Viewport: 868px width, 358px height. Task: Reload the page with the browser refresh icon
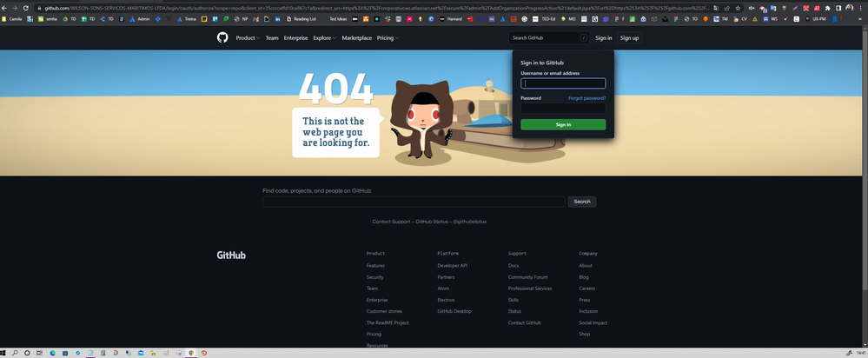(25, 9)
